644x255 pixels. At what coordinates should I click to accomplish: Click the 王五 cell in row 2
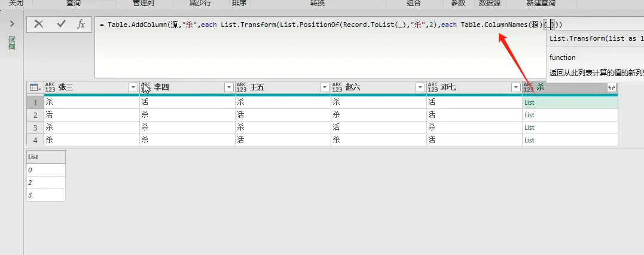tap(283, 115)
